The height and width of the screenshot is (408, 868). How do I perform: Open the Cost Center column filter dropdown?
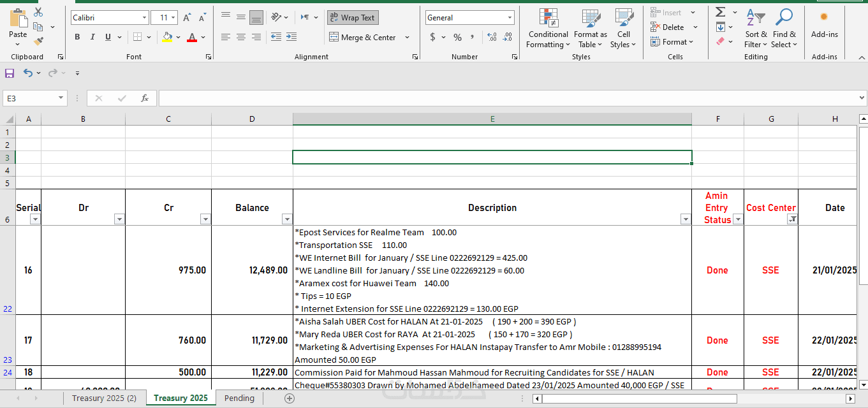[x=792, y=219]
